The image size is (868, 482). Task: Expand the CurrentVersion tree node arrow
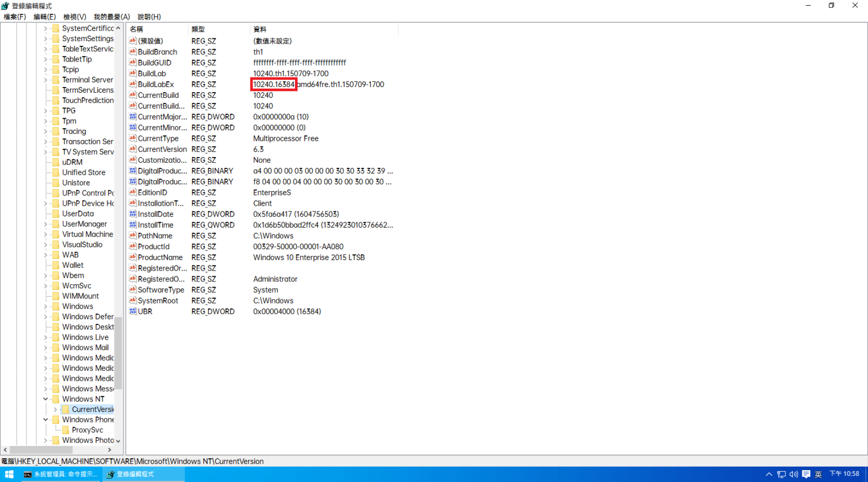click(55, 409)
